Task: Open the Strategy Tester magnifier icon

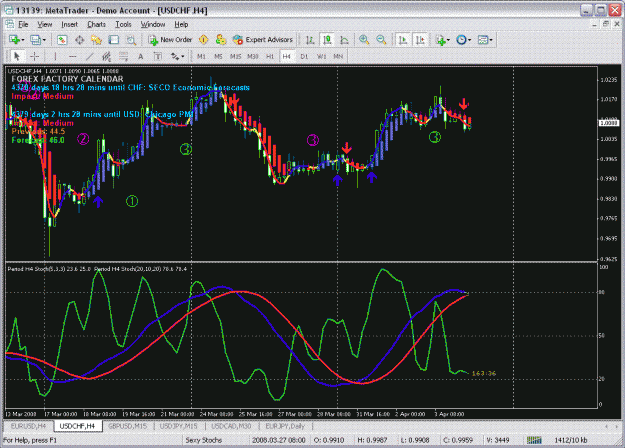Action: (131, 39)
